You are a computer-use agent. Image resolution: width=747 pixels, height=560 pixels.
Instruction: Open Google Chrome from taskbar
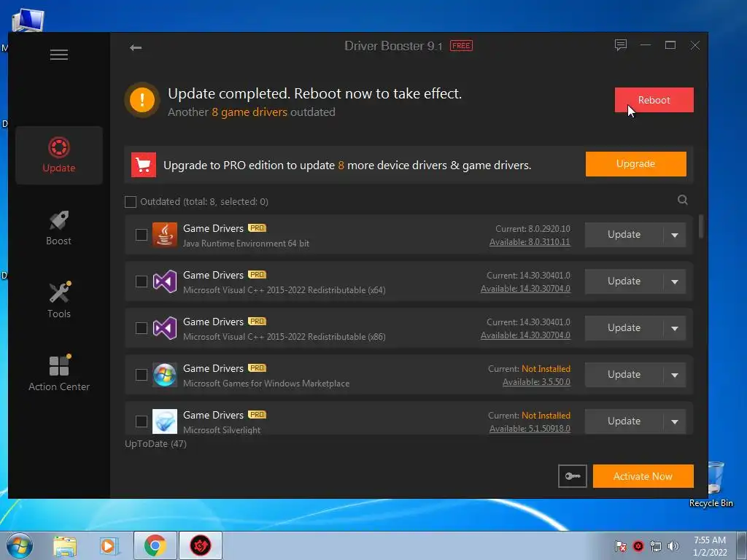coord(155,545)
